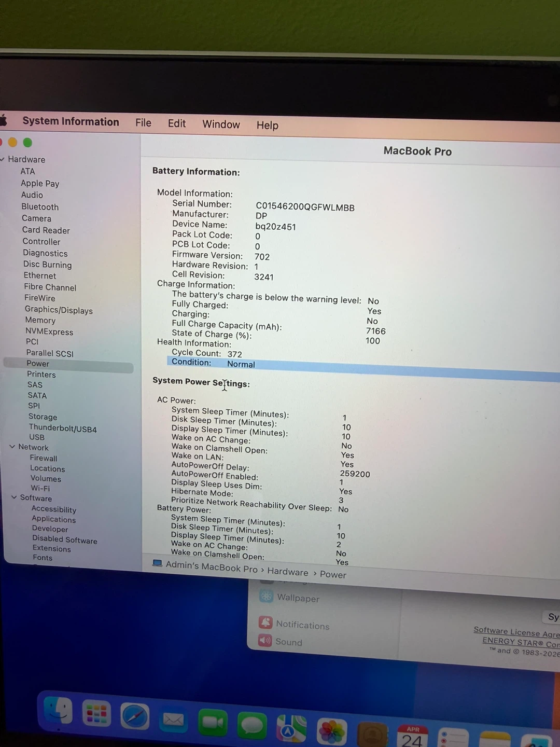Select Memory in the sidebar

pyautogui.click(x=40, y=320)
